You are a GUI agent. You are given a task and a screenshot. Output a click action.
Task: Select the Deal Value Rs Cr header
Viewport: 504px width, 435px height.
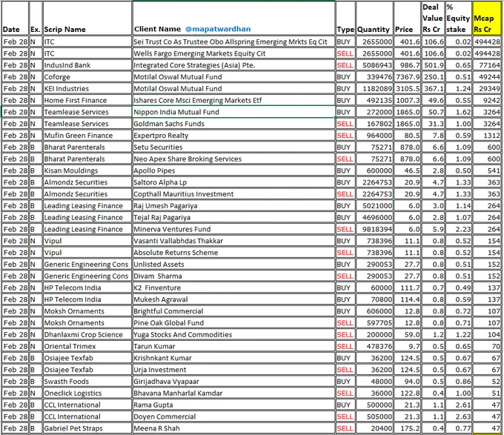point(433,18)
